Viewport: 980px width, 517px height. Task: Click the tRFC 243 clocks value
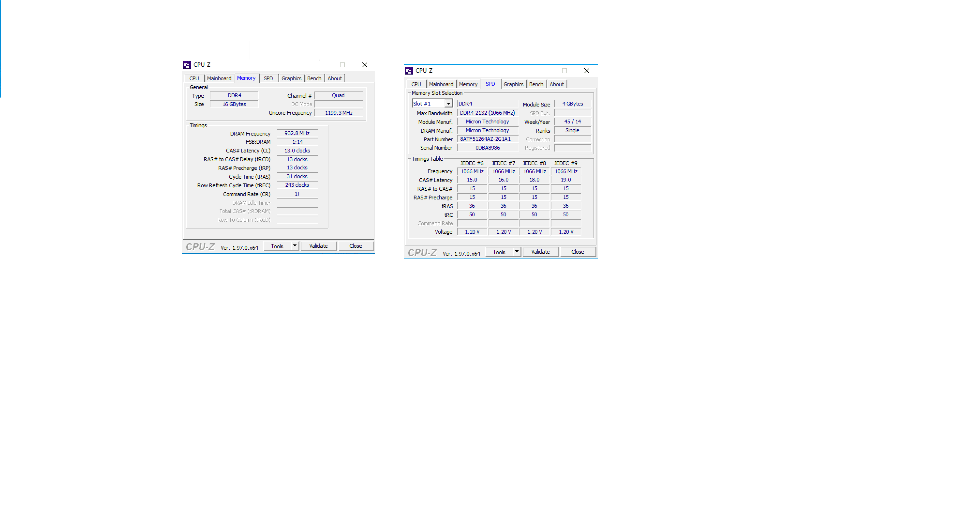click(x=297, y=185)
